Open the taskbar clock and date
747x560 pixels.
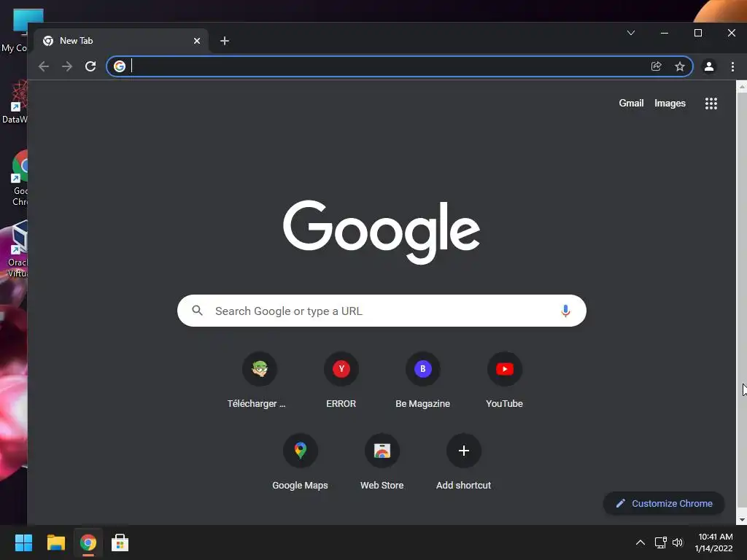[x=713, y=542]
